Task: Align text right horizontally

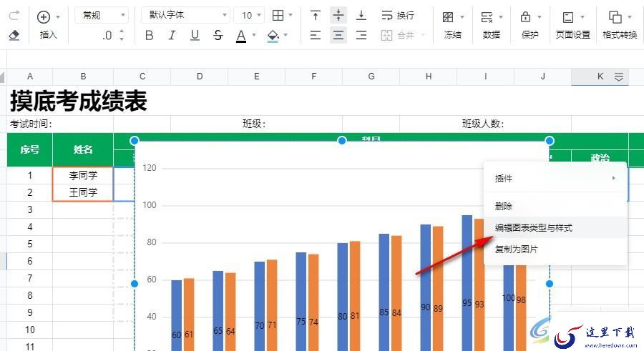Action: pyautogui.click(x=361, y=35)
